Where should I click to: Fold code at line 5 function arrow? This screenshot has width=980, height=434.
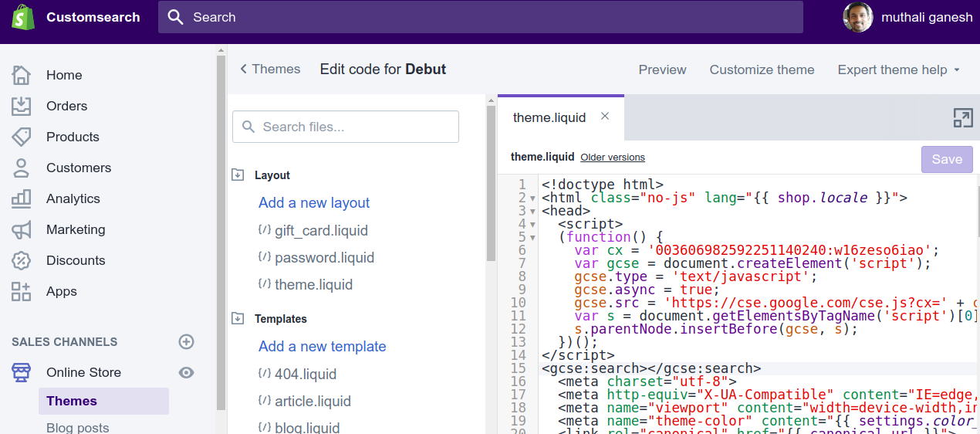[532, 238]
